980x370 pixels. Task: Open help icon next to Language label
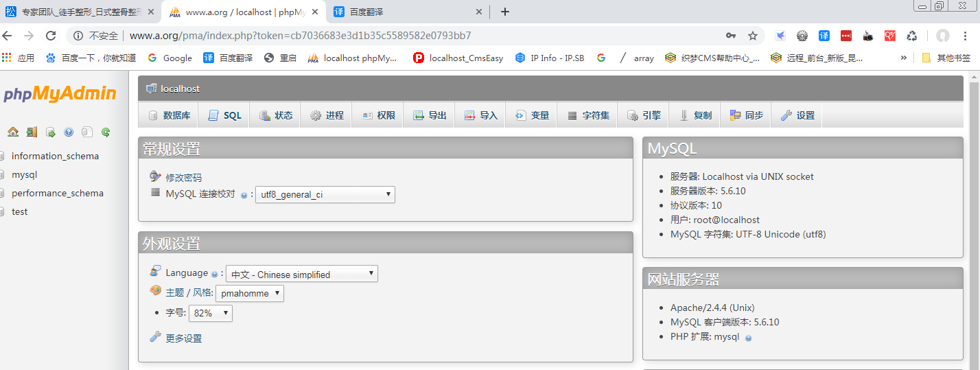coord(214,275)
